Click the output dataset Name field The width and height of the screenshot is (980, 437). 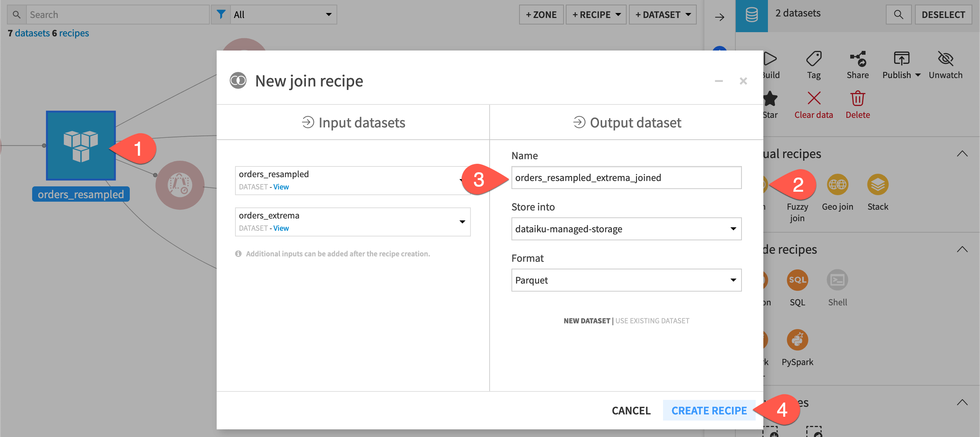point(626,178)
